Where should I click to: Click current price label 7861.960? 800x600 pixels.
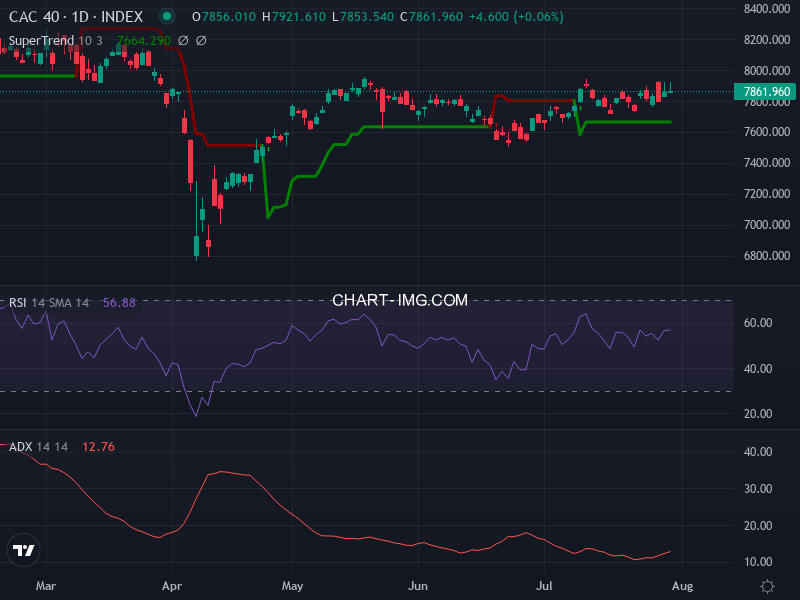point(765,91)
